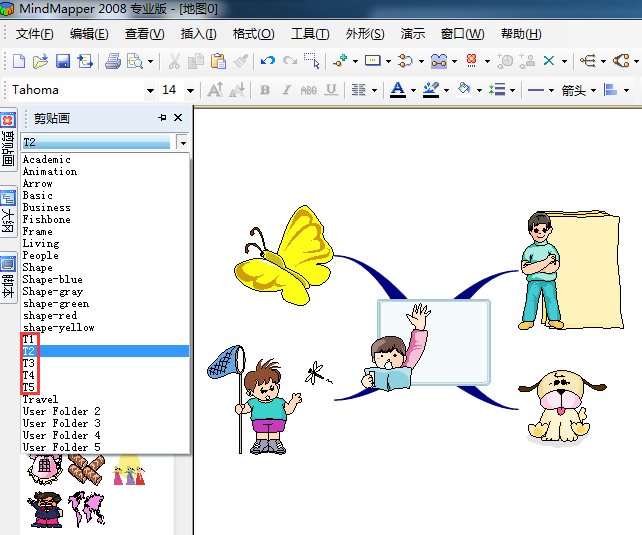
Task: Open the font size 14 dropdown
Action: 191,90
